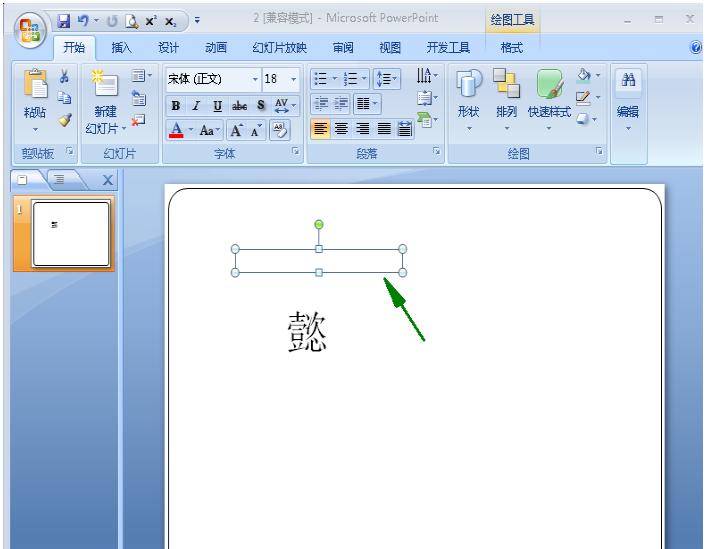Apply the red font color

point(176,130)
